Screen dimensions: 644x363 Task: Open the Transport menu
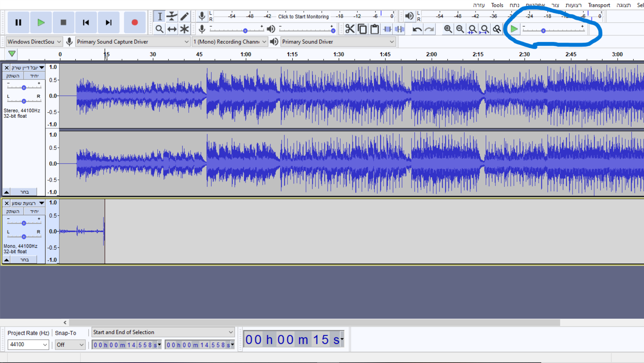point(599,5)
